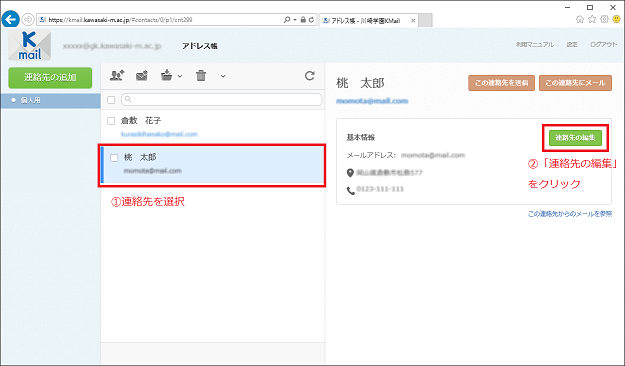Screen dimensions: 625x366
Task: Tick the select-all checkbox beside search box
Action: click(111, 100)
